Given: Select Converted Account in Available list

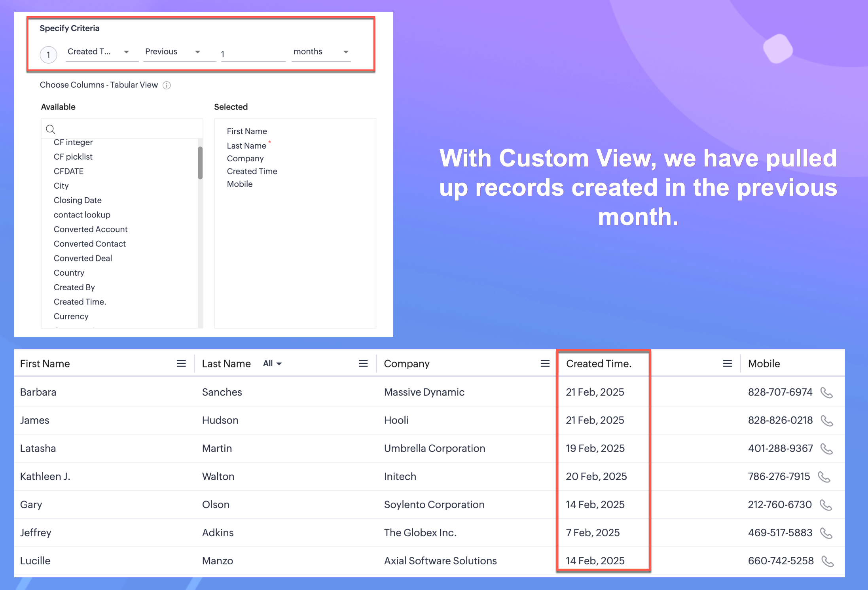Looking at the screenshot, I should tap(91, 229).
